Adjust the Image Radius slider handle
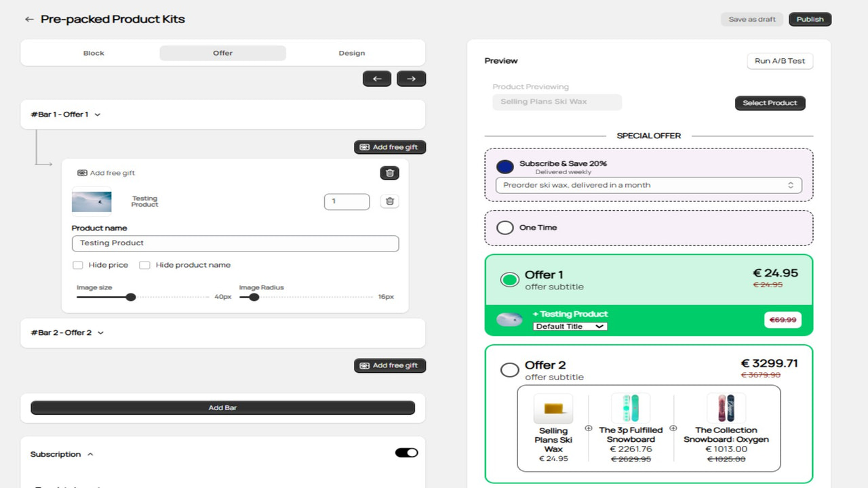This screenshot has height=488, width=868. tap(254, 297)
